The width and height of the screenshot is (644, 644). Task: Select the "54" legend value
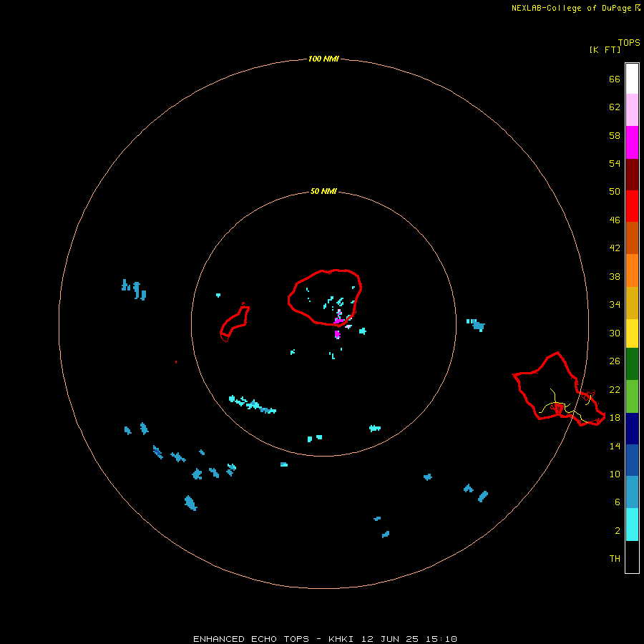pos(615,163)
